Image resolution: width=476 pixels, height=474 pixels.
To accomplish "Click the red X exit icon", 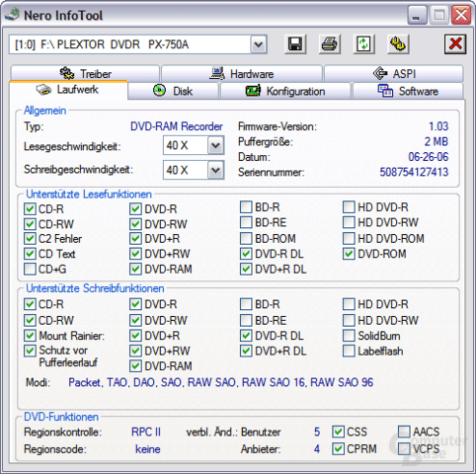I will (x=455, y=43).
